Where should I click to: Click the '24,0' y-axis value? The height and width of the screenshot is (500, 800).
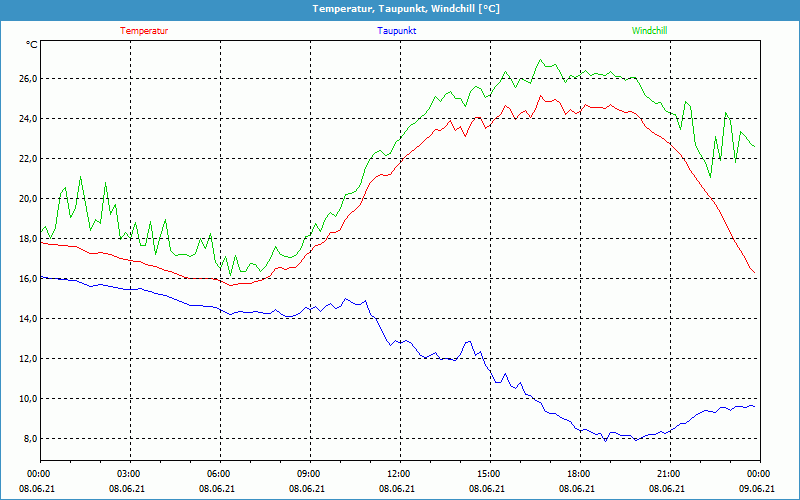[28, 118]
